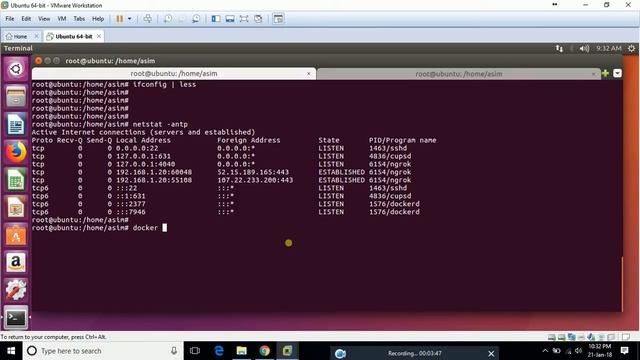
Task: Click Send Ctrl+Alt+Del toolbar icon
Action: pyautogui.click(x=148, y=19)
